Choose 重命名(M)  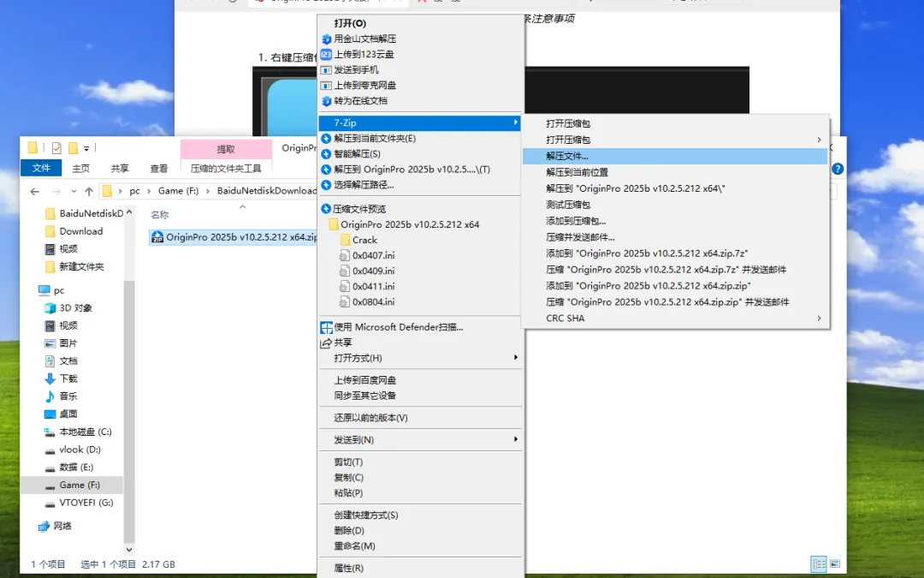[420, 546]
